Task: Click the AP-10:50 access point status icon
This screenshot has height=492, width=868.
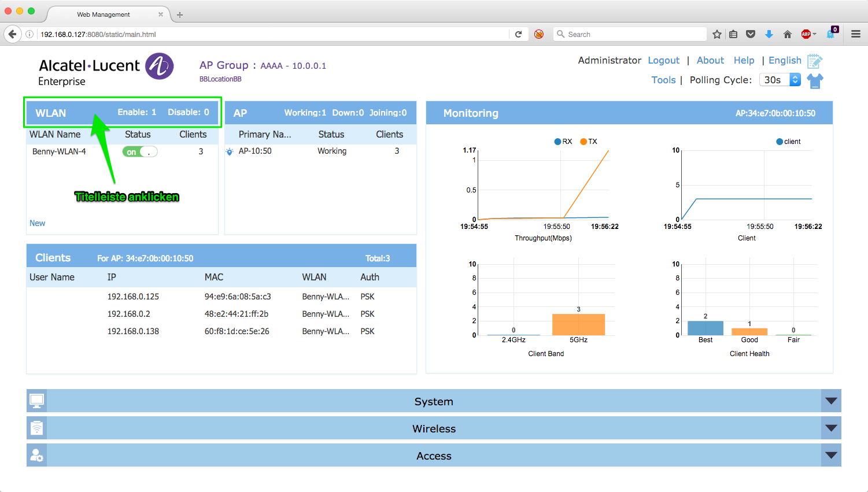Action: click(x=230, y=151)
